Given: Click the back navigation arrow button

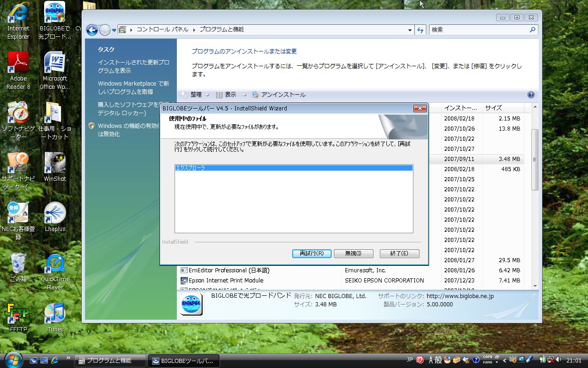Looking at the screenshot, I should click(92, 30).
